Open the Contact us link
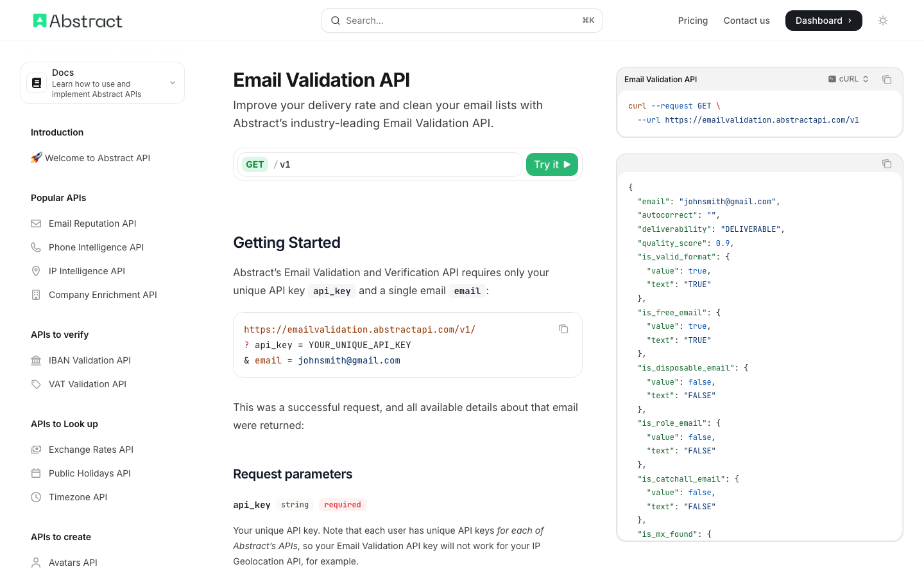 (x=746, y=21)
